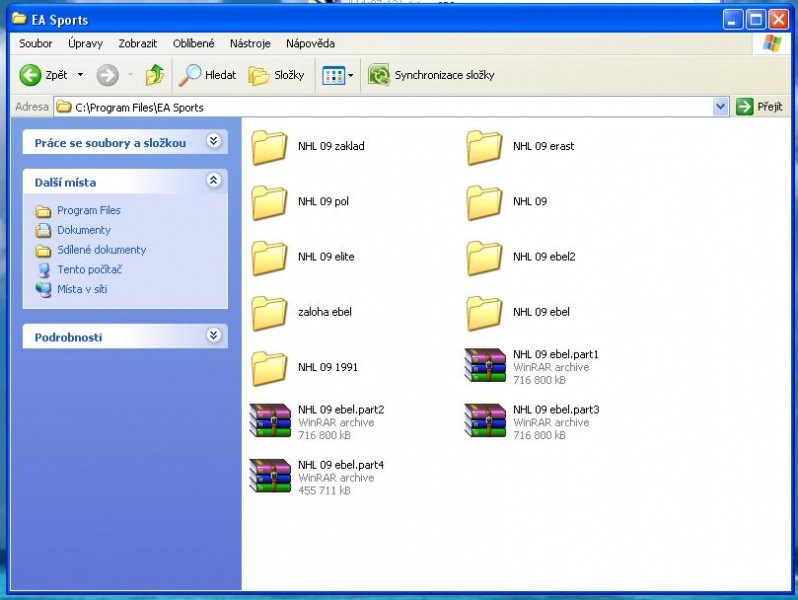
Task: Select the NHL 09 pol folder icon
Action: click(x=269, y=202)
